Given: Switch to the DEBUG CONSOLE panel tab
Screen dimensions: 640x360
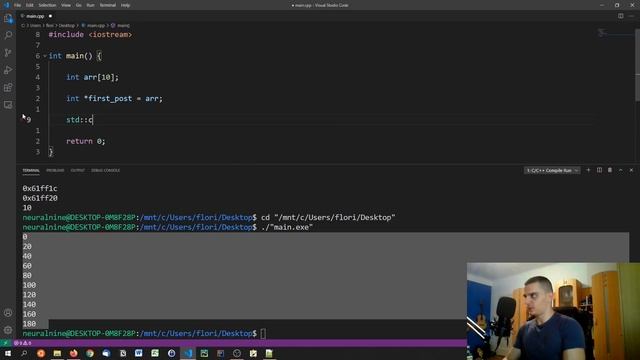Looking at the screenshot, I should click(105, 170).
